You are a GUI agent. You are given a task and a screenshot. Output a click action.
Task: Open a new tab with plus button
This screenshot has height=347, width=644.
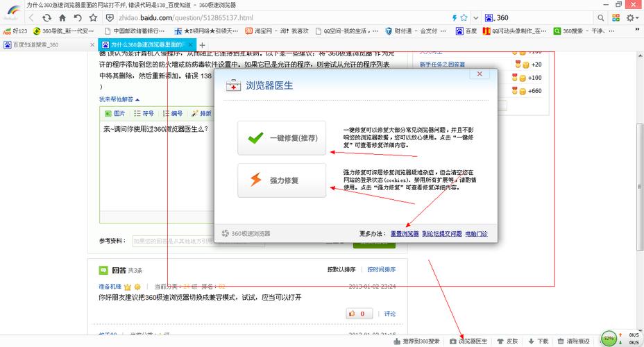point(202,45)
